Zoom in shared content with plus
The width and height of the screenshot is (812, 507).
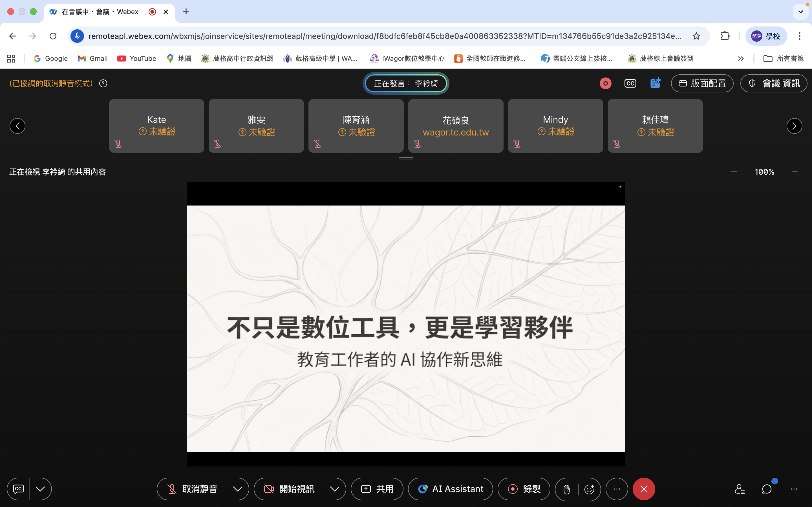795,172
